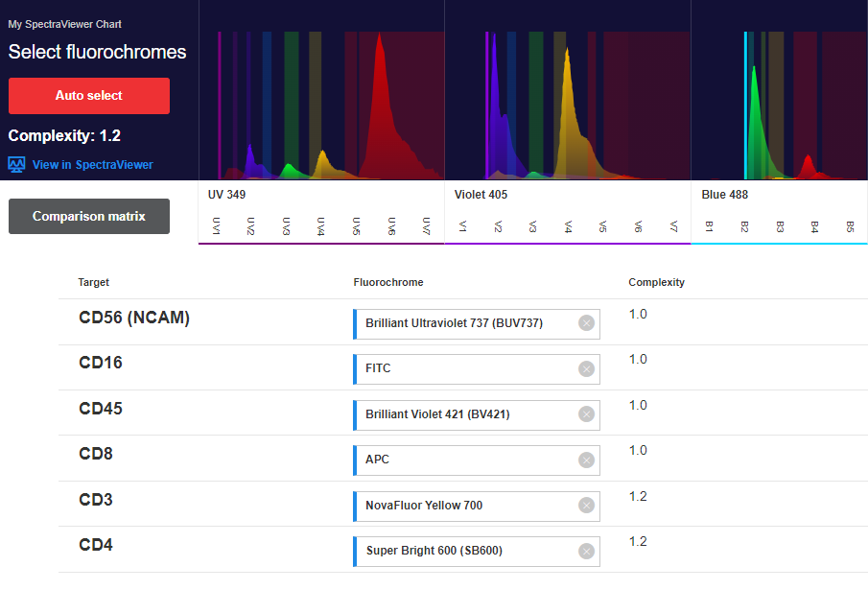Clear the Super Bright 600 selection
Image resolution: width=868 pixels, height=590 pixels.
tap(586, 551)
